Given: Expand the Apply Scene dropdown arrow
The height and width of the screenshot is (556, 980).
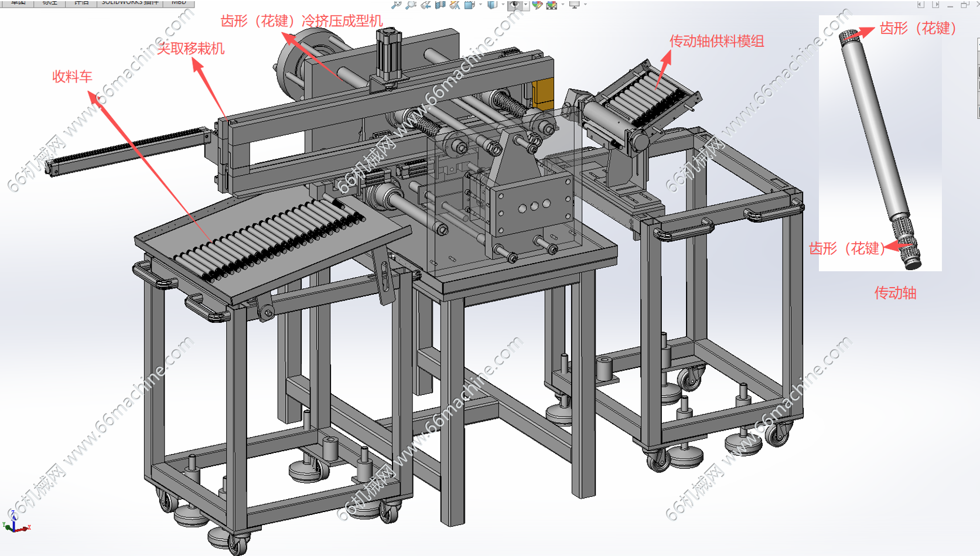Looking at the screenshot, I should pos(562,4).
